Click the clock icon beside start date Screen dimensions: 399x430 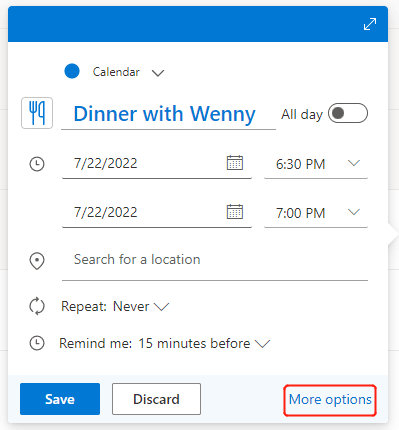click(x=37, y=164)
